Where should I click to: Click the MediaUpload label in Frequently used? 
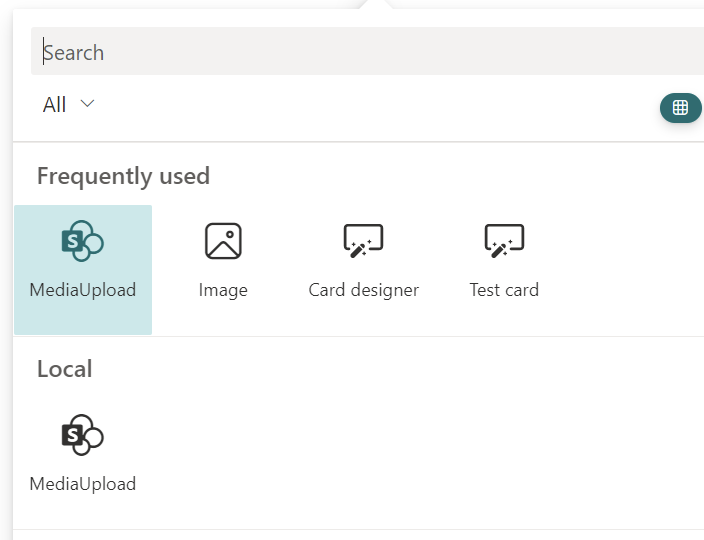click(x=83, y=290)
